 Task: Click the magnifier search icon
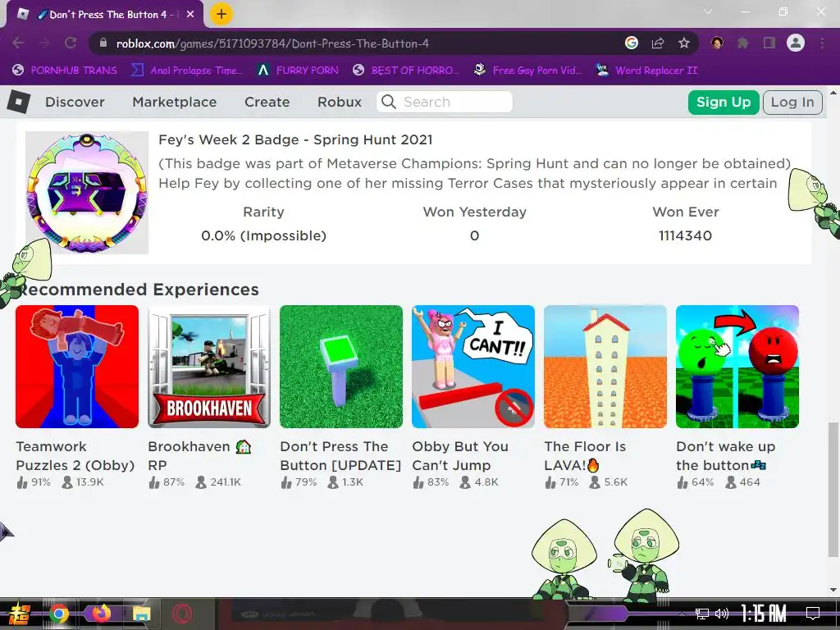(388, 102)
